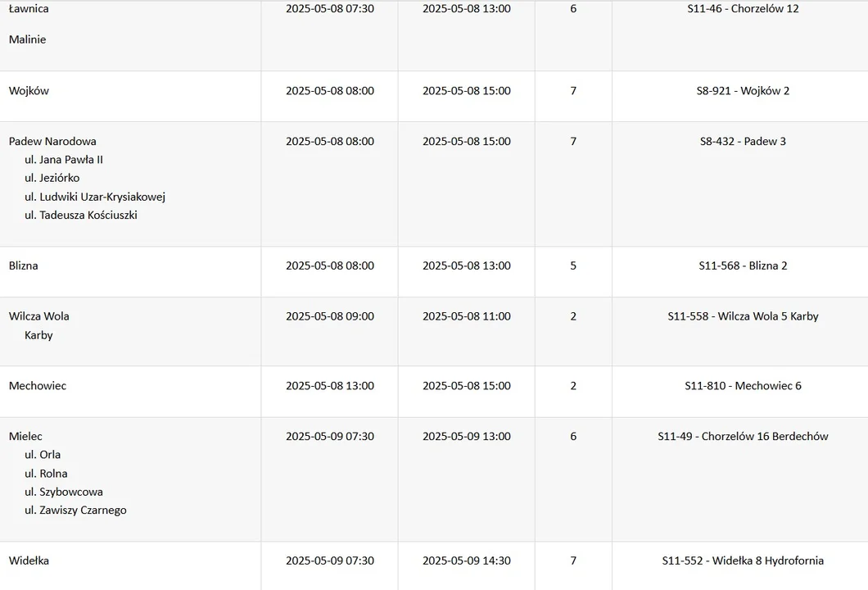Click ul. Zawiszy Czarnego street entry
This screenshot has height=590, width=868.
[x=75, y=511]
